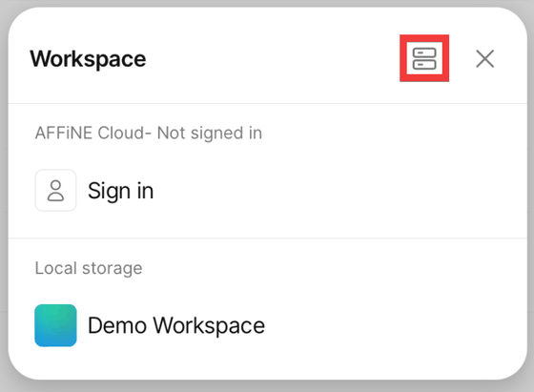
Task: Click the AFFiNE Cloud- Not signed in label
Action: (x=149, y=133)
